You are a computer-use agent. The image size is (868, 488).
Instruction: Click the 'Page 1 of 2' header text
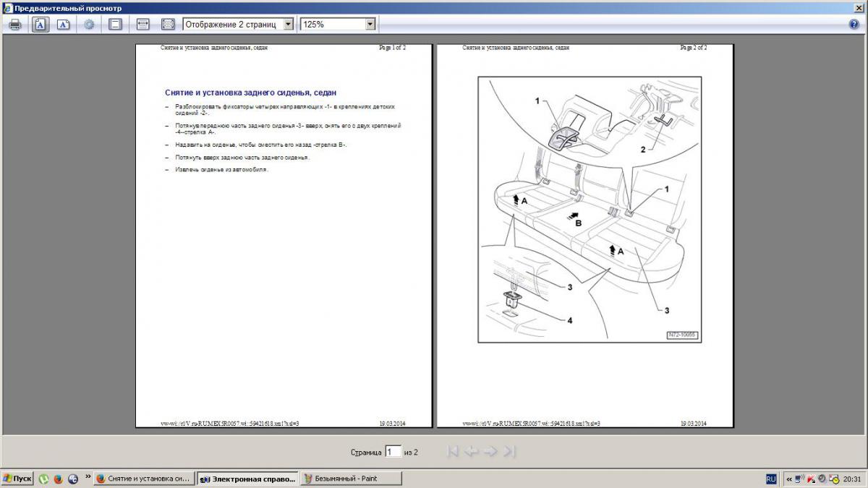393,48
